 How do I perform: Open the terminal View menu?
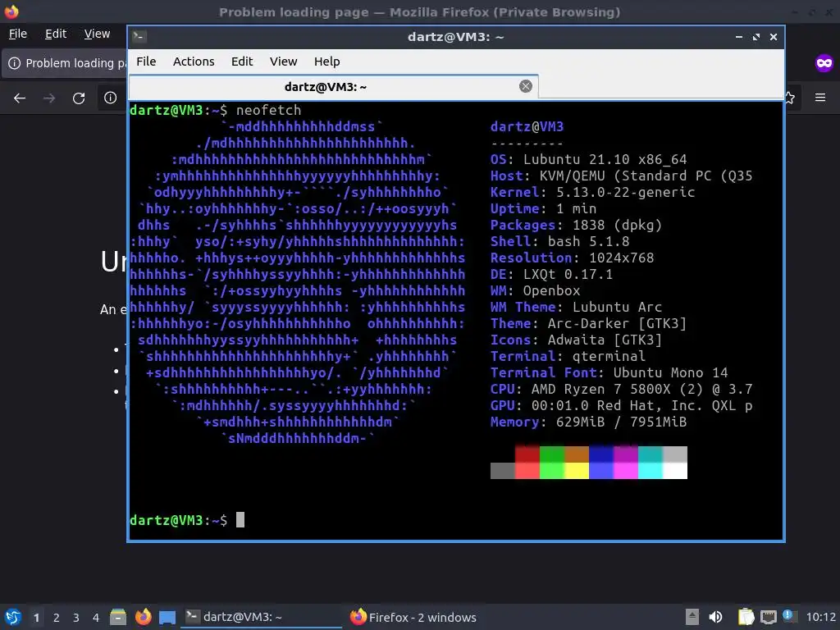coord(283,62)
